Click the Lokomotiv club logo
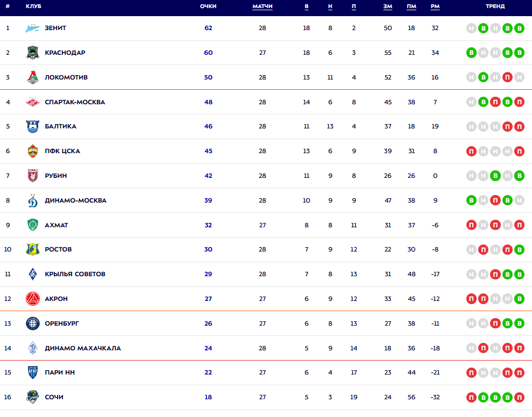This screenshot has height=417, width=532. [33, 77]
